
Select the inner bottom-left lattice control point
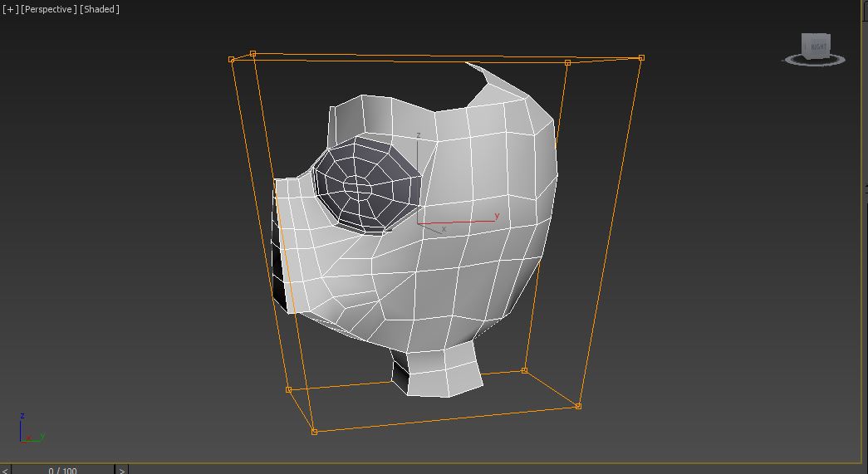[x=288, y=389]
